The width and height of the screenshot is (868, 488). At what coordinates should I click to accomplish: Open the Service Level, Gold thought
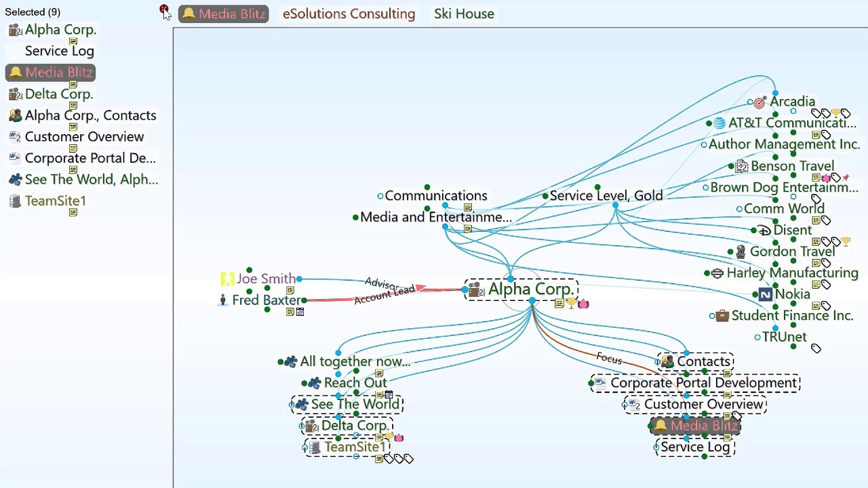[606, 196]
